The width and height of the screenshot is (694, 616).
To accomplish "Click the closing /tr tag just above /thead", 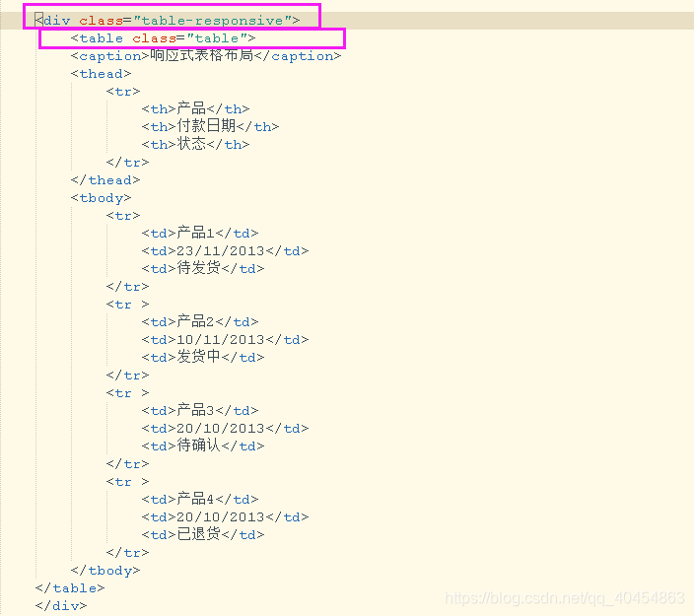I will click(x=127, y=163).
